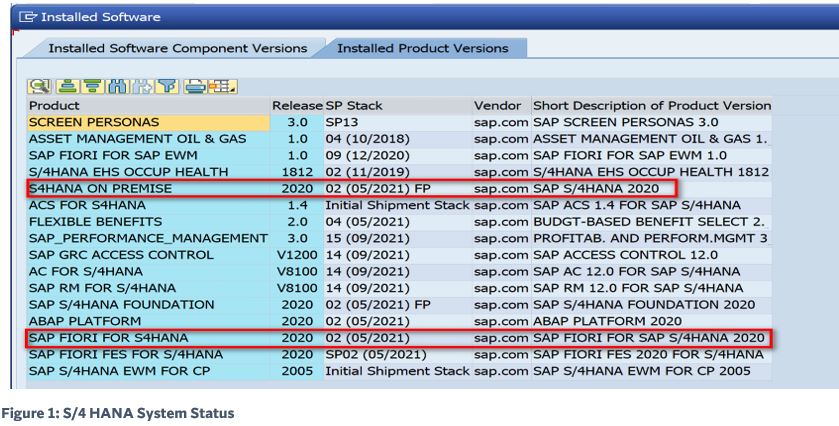This screenshot has width=839, height=426.
Task: Click the Installed Software window title icon
Action: tap(28, 17)
